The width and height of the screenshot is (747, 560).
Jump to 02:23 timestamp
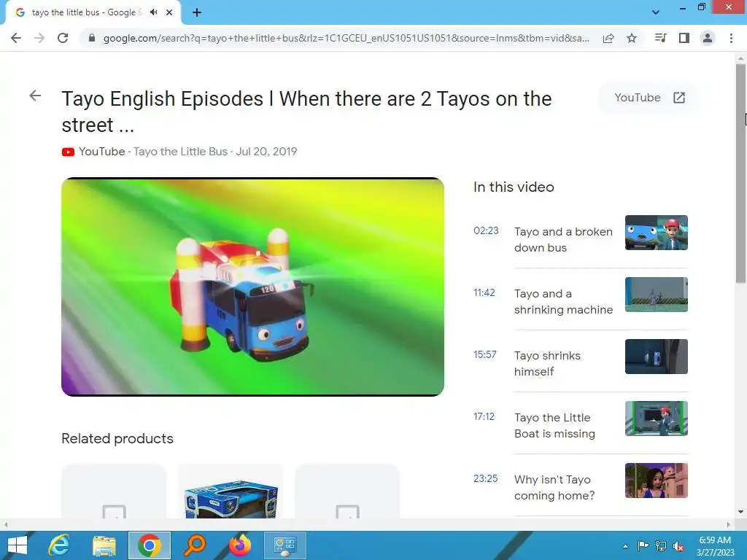tap(486, 230)
